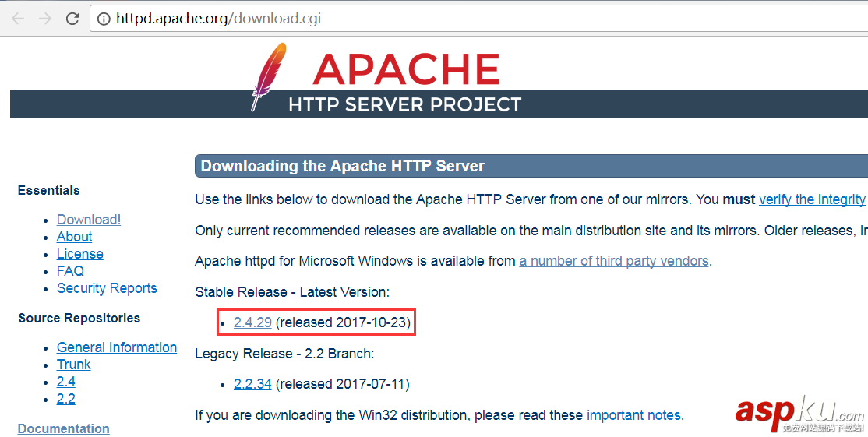The width and height of the screenshot is (868, 437).
Task: Click 'a number of third party vendors' link
Action: pyautogui.click(x=614, y=261)
